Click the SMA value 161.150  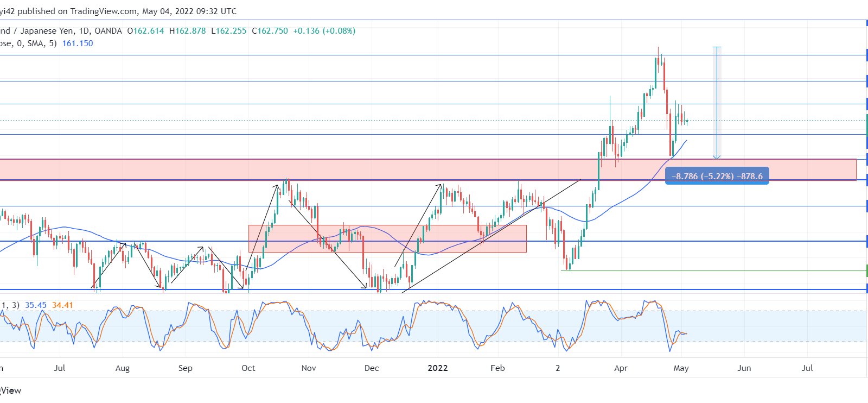[x=78, y=43]
